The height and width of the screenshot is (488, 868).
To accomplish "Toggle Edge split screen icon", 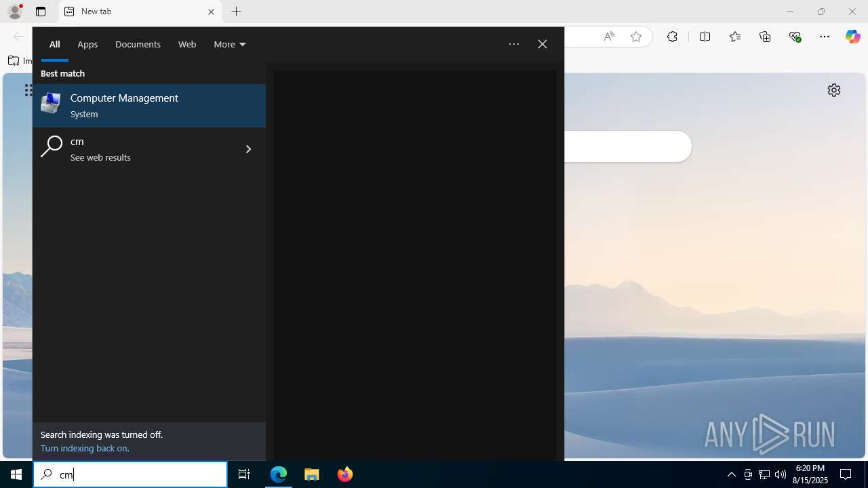I will (x=705, y=37).
